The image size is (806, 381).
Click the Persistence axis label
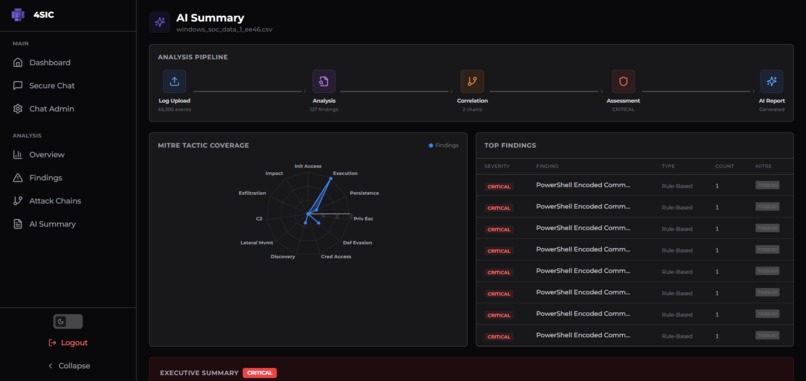click(x=364, y=193)
